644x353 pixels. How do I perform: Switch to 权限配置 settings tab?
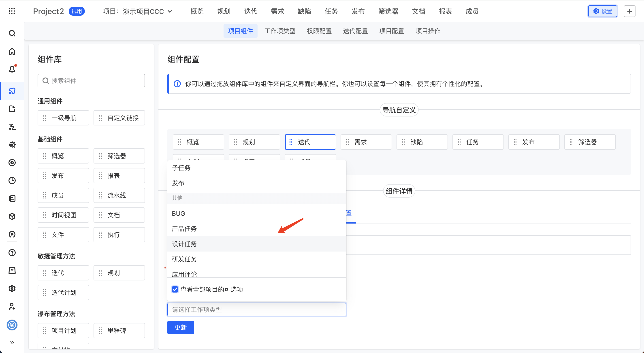319,31
